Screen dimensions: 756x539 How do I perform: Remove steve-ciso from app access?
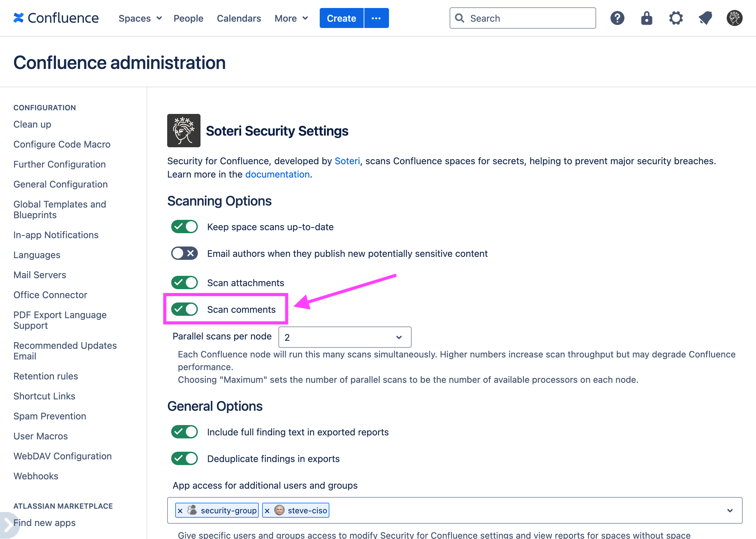point(267,510)
